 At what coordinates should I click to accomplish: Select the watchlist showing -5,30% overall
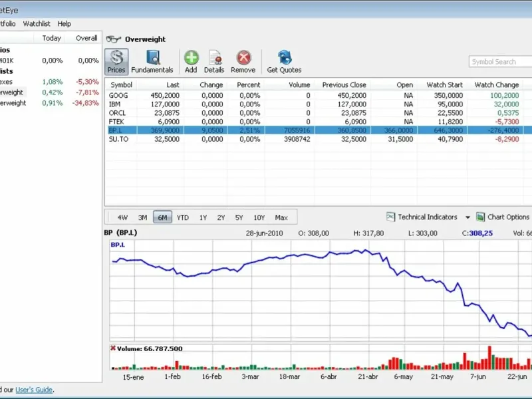(49, 82)
